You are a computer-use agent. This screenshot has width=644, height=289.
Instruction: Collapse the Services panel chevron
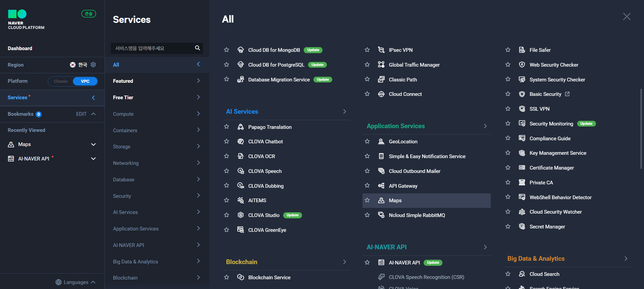coord(93,98)
